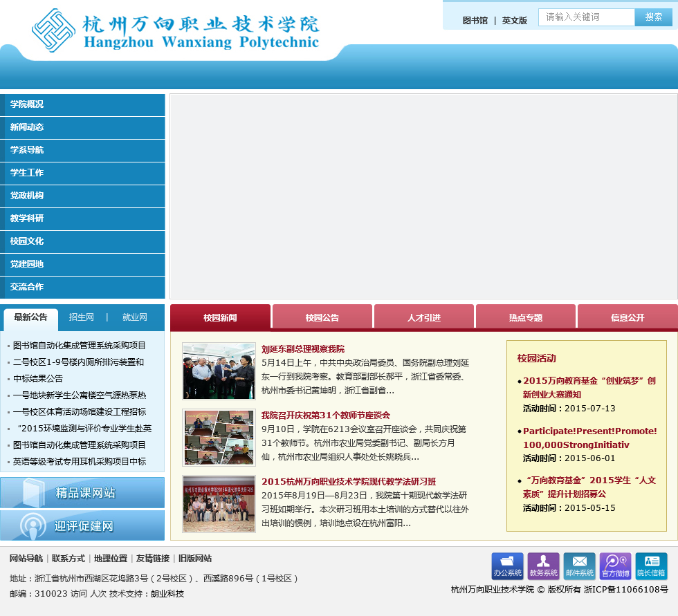Screen dimensions: 678x616
Task: Open the 官方微博 weibo icon
Action: [615, 566]
